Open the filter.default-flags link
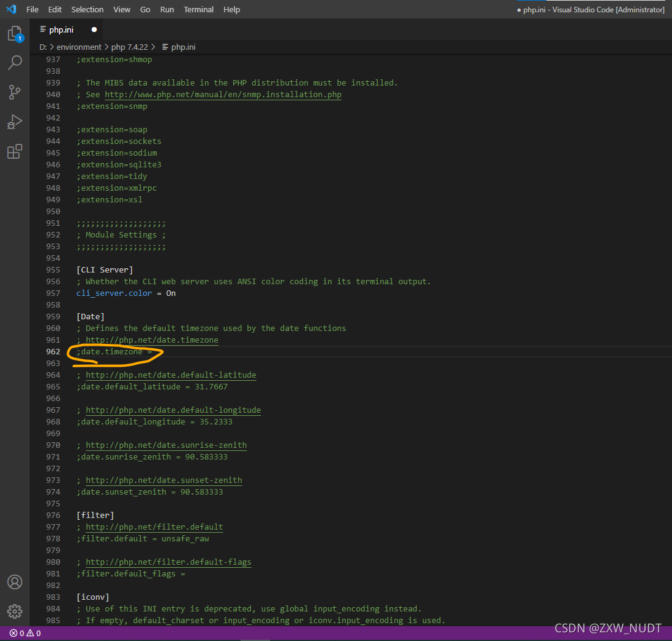This screenshot has width=672, height=641. 169,562
